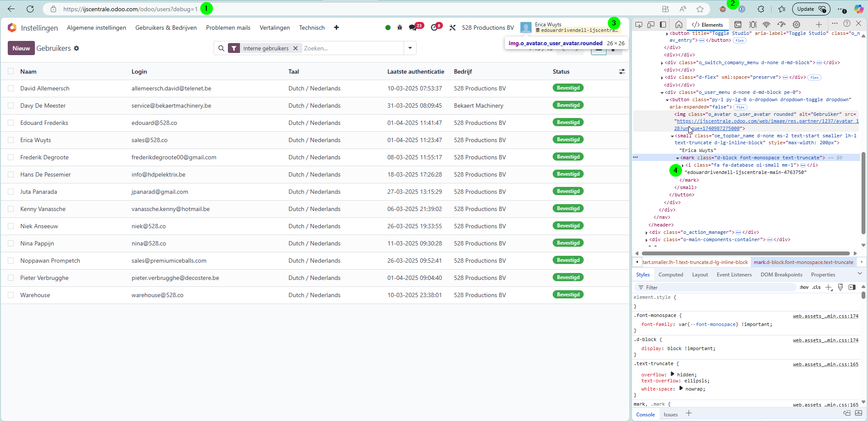Check the box for Warehouse row
This screenshot has height=422, width=868.
pos(11,295)
